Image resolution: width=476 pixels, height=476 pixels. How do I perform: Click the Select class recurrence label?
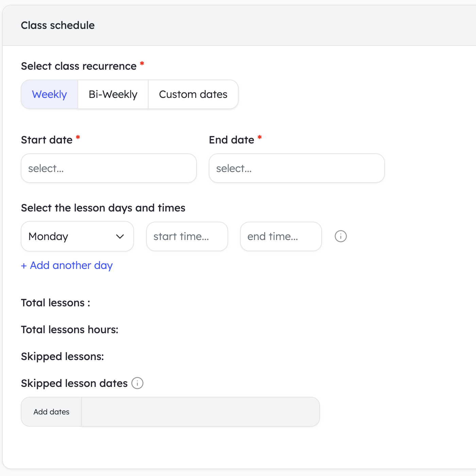point(79,66)
